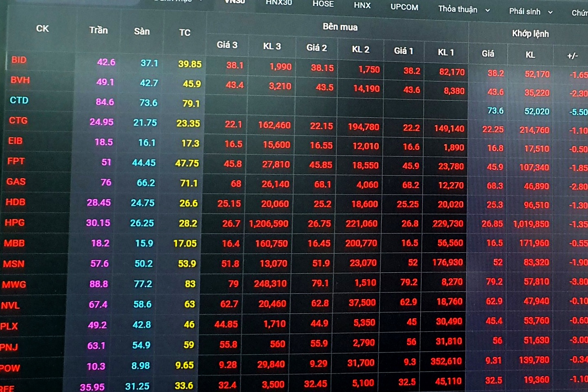The height and width of the screenshot is (392, 588).
Task: Click the +/- change column header
Action: pyautogui.click(x=572, y=56)
